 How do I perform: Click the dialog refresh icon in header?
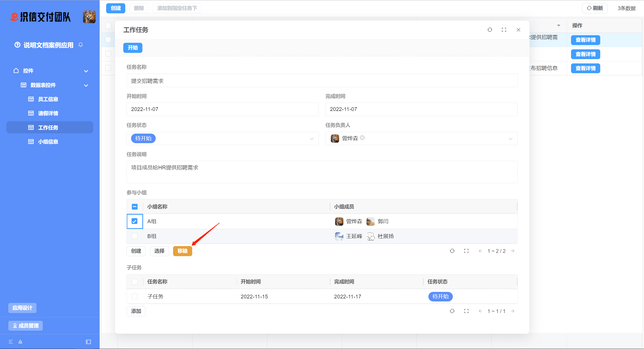pyautogui.click(x=490, y=30)
